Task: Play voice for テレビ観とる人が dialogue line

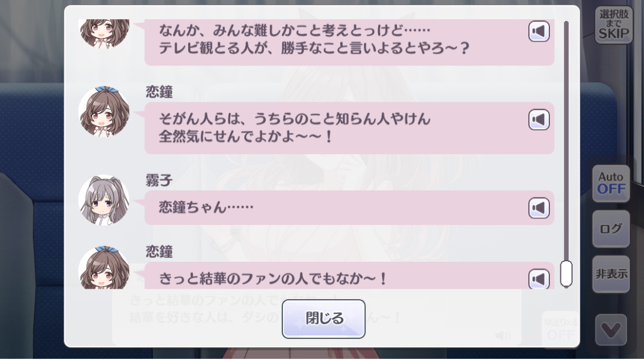Action: click(x=539, y=31)
